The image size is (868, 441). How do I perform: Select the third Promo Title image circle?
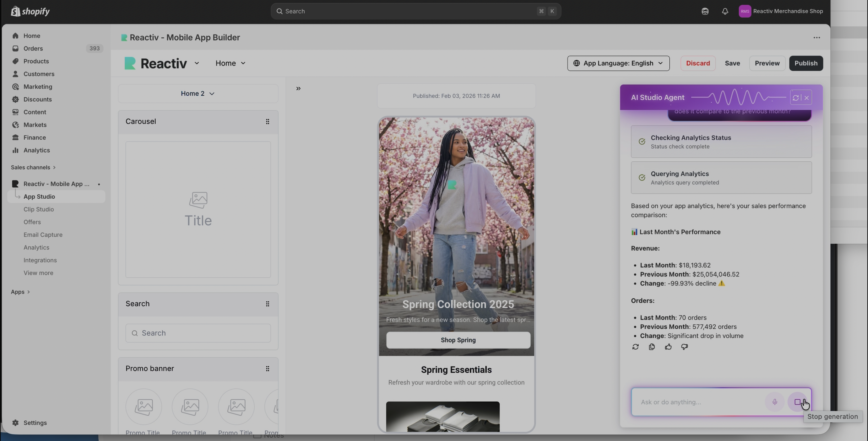(236, 407)
